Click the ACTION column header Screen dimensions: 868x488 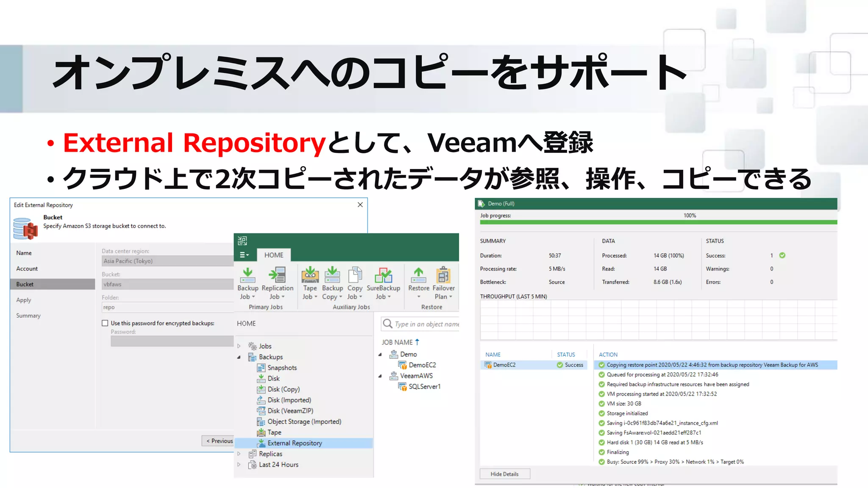click(x=608, y=355)
